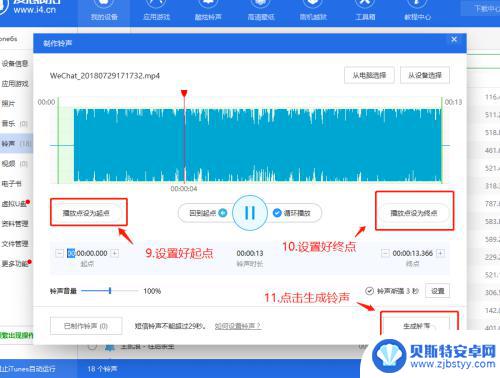
Task: Pause playback with the center pause button
Action: tap(250, 213)
